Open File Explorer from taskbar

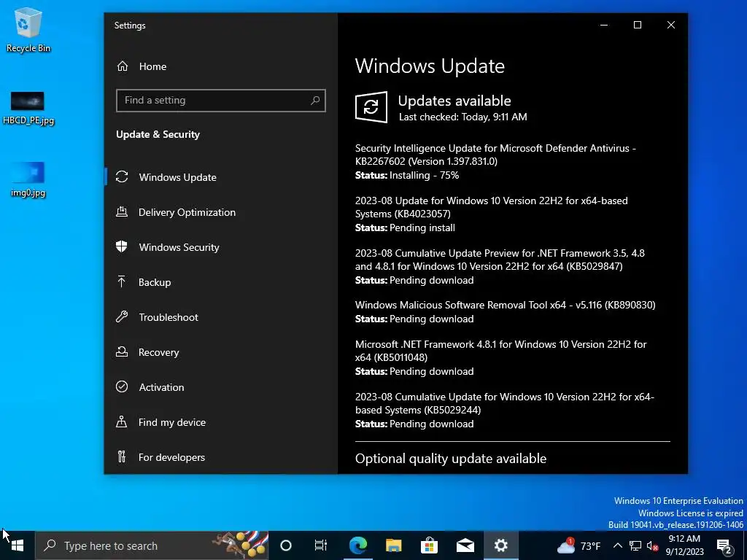coord(393,545)
